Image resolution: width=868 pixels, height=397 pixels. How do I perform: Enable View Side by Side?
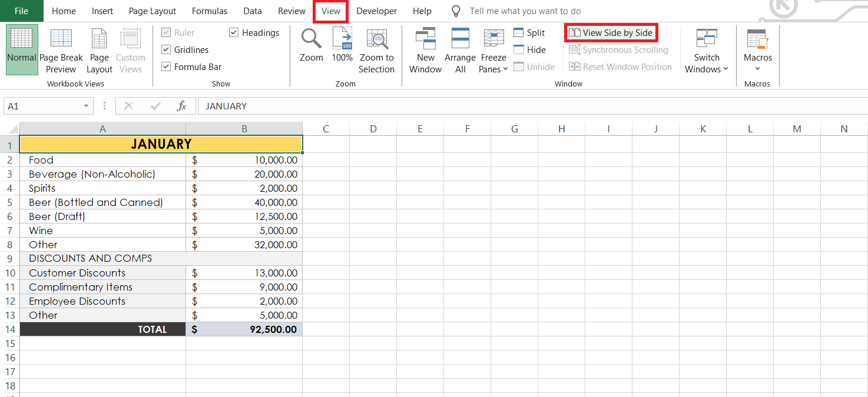click(x=611, y=33)
